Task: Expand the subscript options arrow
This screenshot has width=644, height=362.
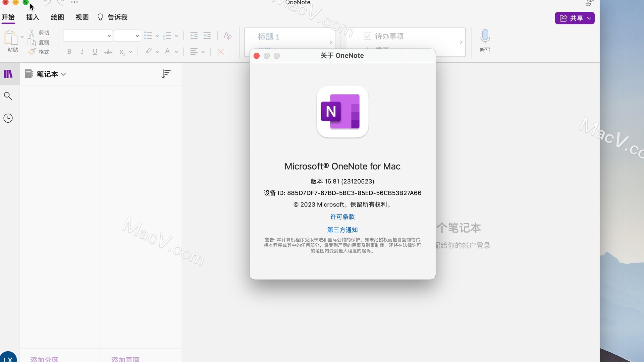Action: point(130,52)
